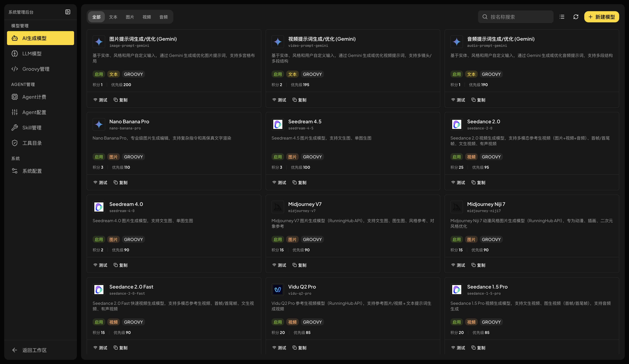This screenshot has height=364, width=629.
Task: Switch to the 视频 filter tab
Action: [x=147, y=17]
